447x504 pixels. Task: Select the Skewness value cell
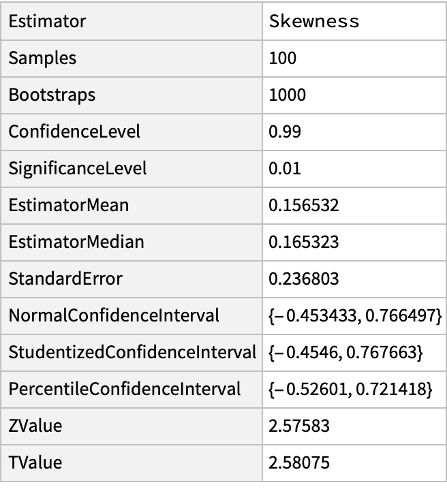(x=314, y=21)
